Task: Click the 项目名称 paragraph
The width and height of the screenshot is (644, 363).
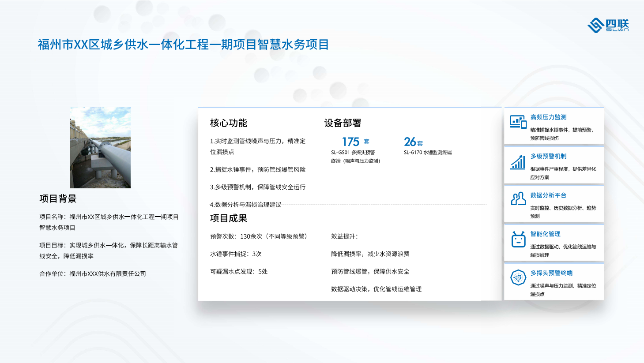Action: coord(109,222)
